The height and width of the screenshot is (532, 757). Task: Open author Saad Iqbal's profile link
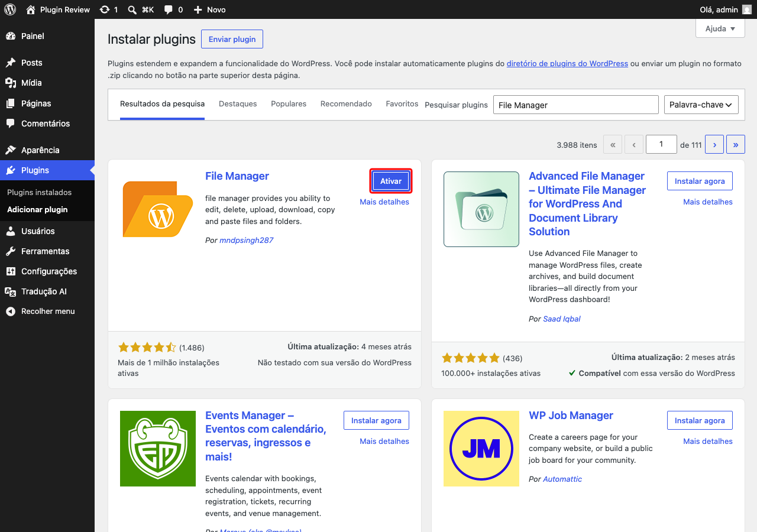coord(562,319)
